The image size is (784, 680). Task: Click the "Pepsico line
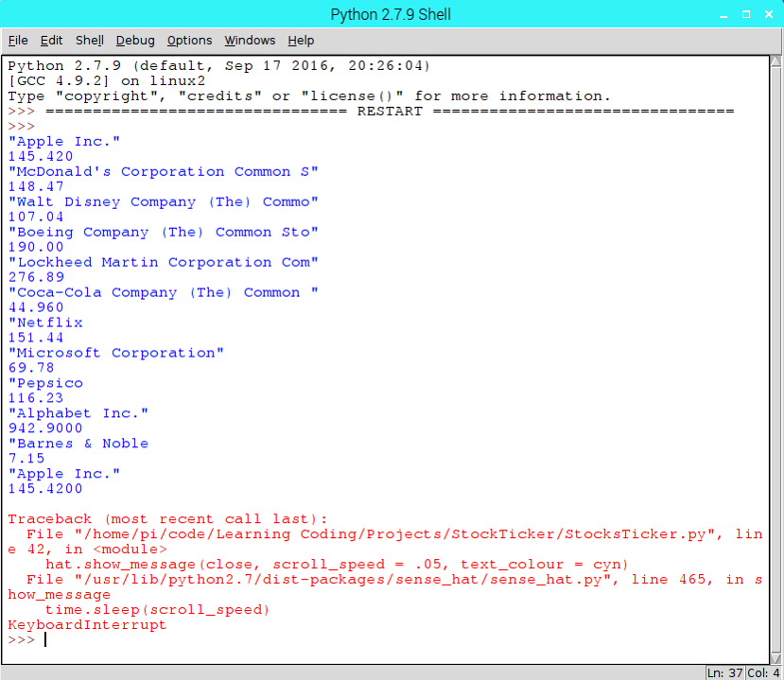coord(45,383)
